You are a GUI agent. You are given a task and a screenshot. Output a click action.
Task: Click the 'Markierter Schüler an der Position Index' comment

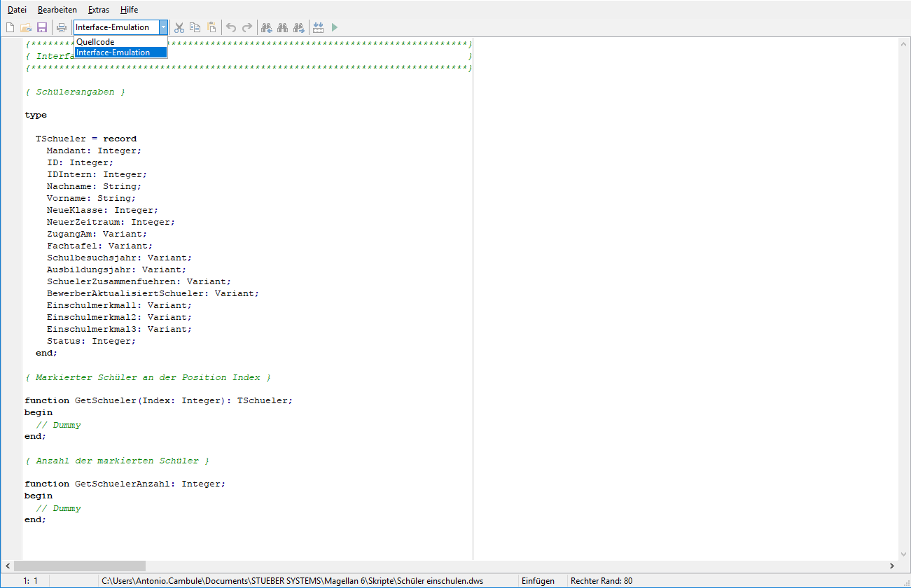148,377
